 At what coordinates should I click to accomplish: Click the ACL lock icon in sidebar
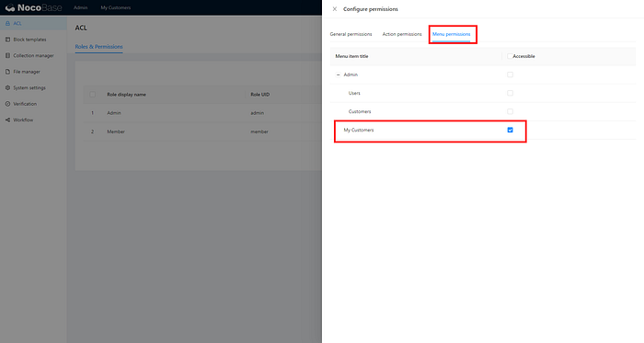coord(7,23)
